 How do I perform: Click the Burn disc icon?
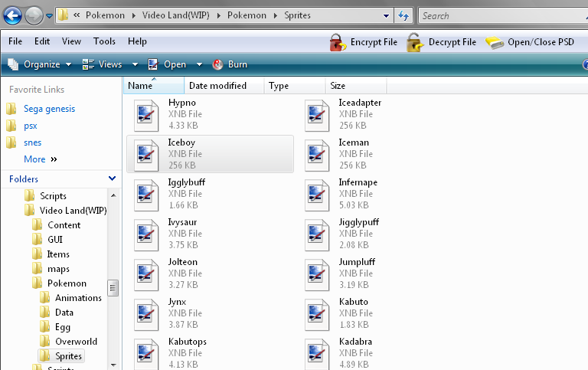tap(218, 64)
